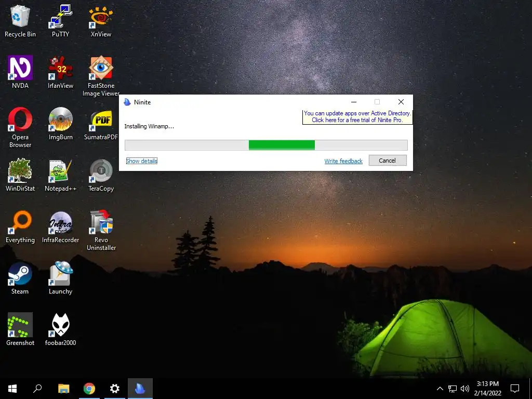
Task: Cancel the Ninite installation
Action: pos(388,161)
